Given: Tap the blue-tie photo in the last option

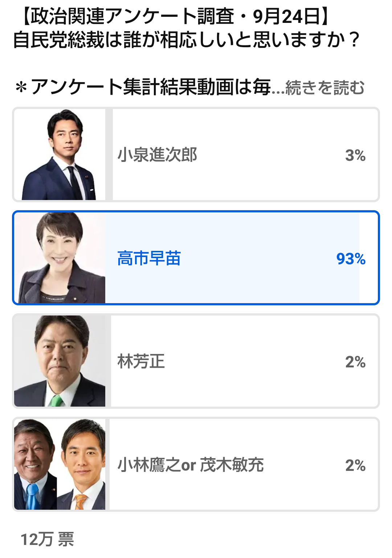Looking at the screenshot, I should tap(34, 465).
